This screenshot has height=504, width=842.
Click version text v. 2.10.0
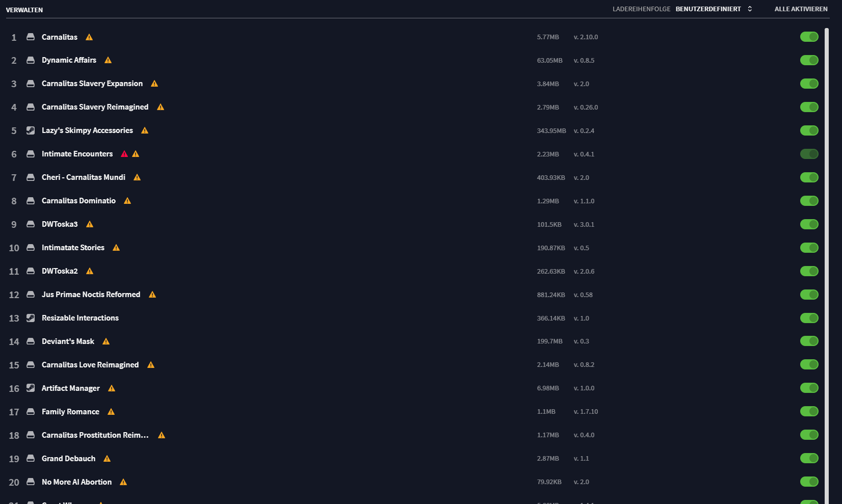tap(586, 37)
